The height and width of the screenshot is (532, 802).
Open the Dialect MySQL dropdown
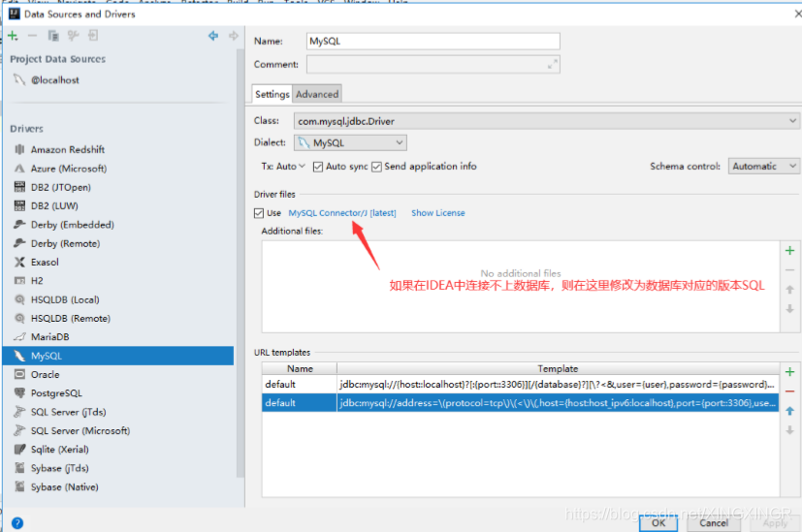350,142
